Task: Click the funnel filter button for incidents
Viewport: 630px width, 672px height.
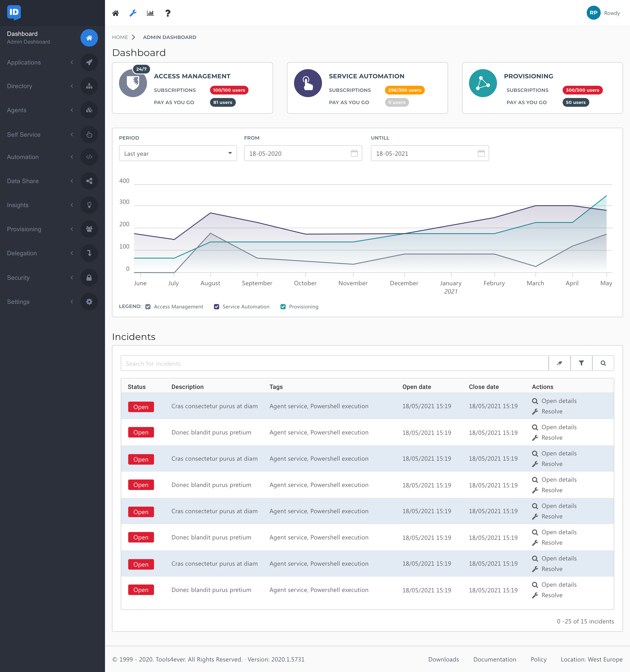Action: (x=581, y=363)
